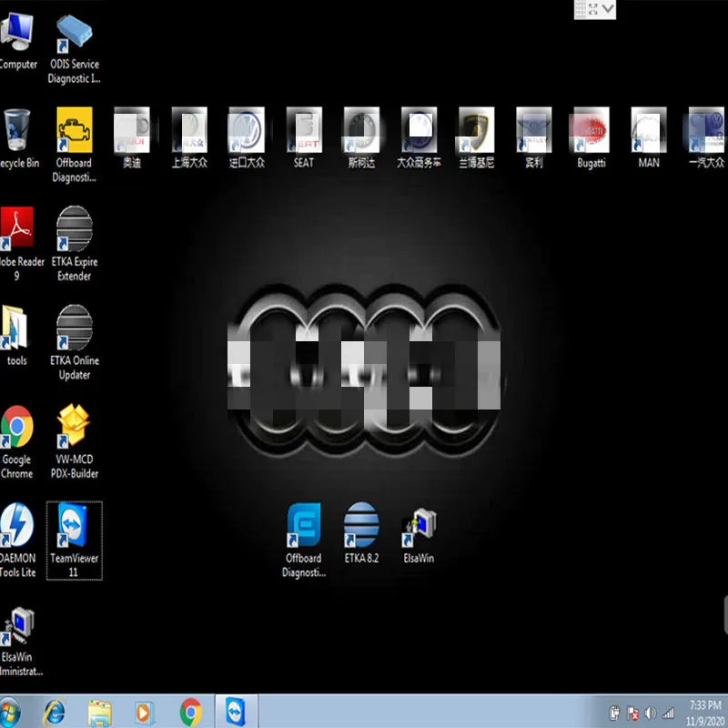
Task: Click the grid handle on top toolbar
Action: 580,9
